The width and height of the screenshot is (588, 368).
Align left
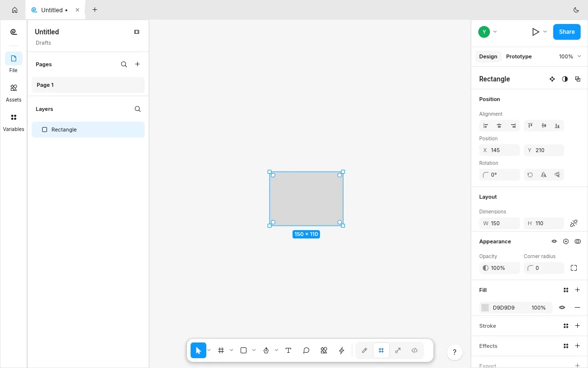[486, 126]
